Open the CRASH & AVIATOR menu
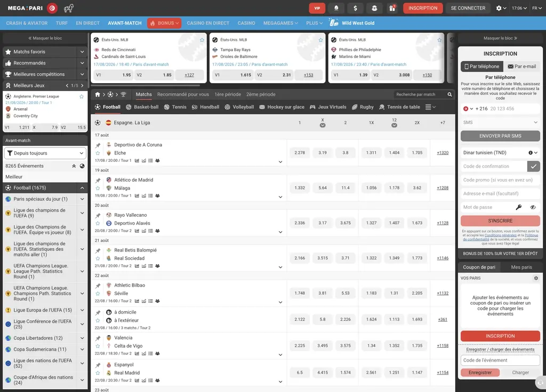 tap(27, 23)
